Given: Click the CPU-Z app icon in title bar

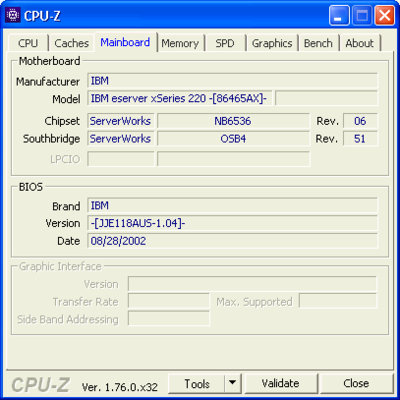Looking at the screenshot, I should click(x=13, y=15).
